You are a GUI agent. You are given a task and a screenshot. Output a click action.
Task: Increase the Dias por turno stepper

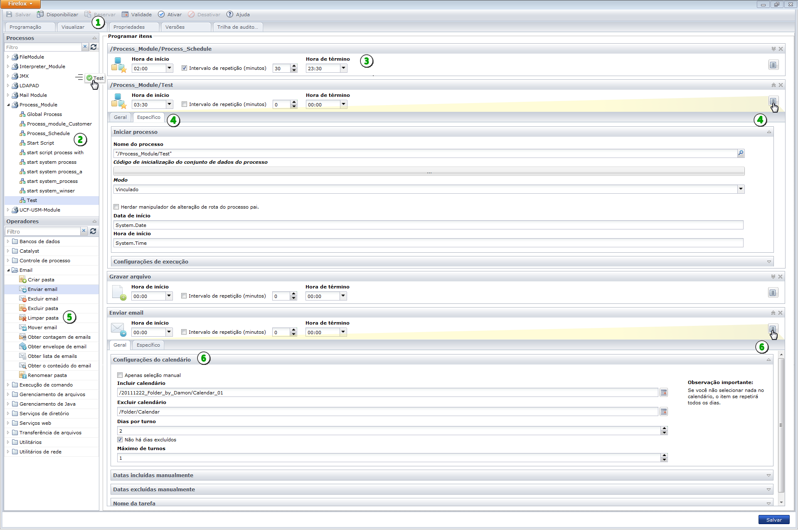tap(664, 428)
